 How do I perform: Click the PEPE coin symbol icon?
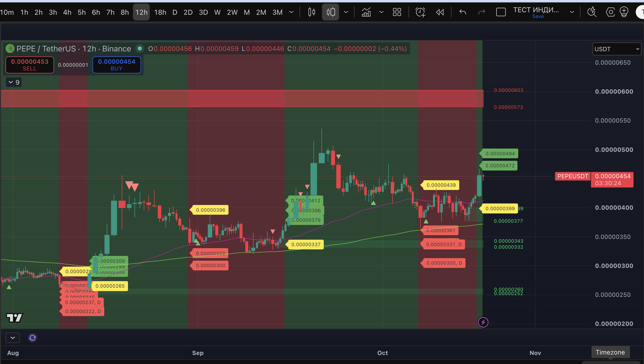coord(10,48)
